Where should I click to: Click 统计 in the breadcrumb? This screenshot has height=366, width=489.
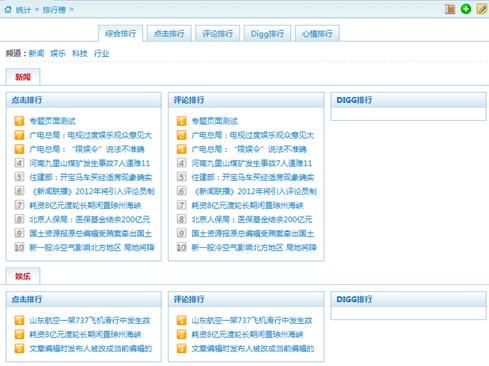coord(23,10)
